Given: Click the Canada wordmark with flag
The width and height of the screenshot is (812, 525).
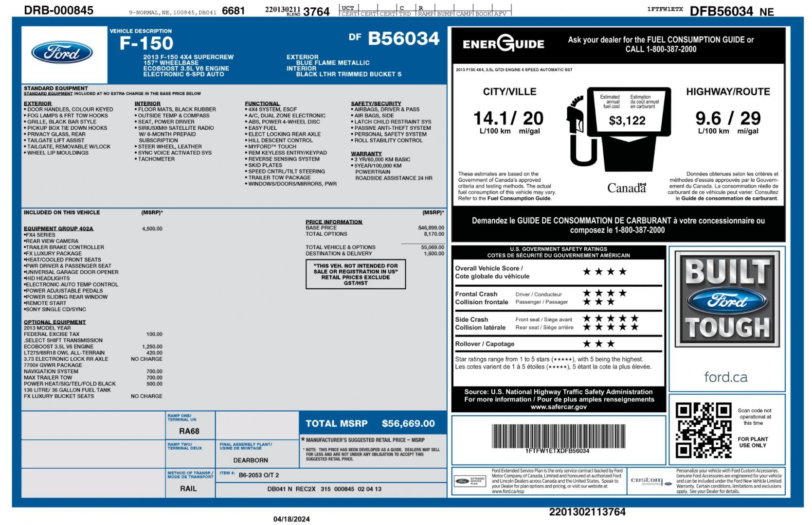Looking at the screenshot, I should (x=627, y=188).
